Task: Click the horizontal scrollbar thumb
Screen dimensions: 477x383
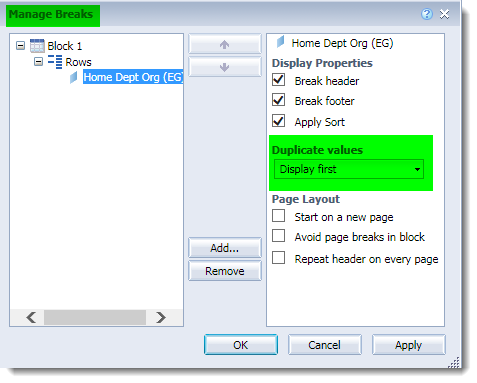Action: [x=95, y=317]
